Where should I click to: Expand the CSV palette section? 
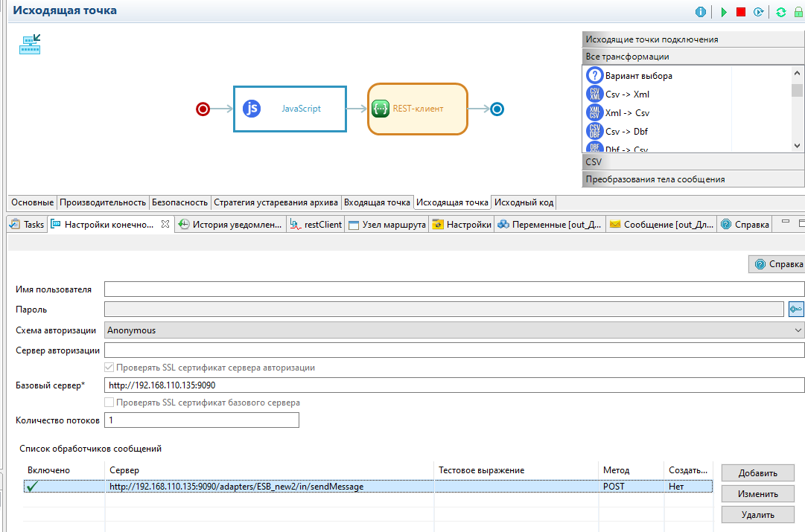(693, 161)
